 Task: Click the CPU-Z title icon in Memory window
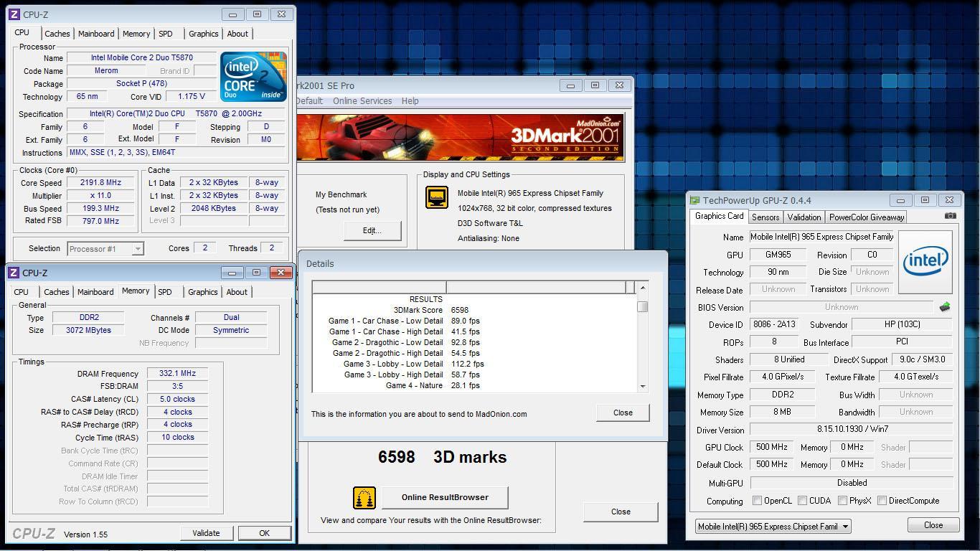13,273
